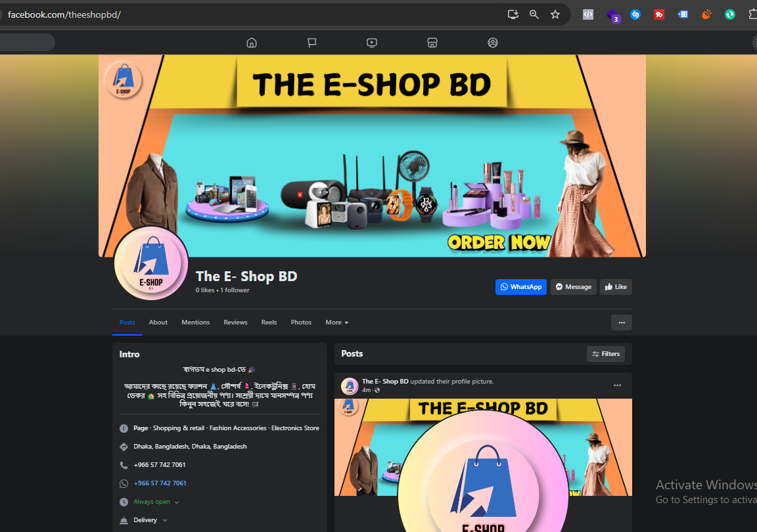The width and height of the screenshot is (757, 532).
Task: Click the blue WhatsApp phone number link
Action: tap(160, 483)
